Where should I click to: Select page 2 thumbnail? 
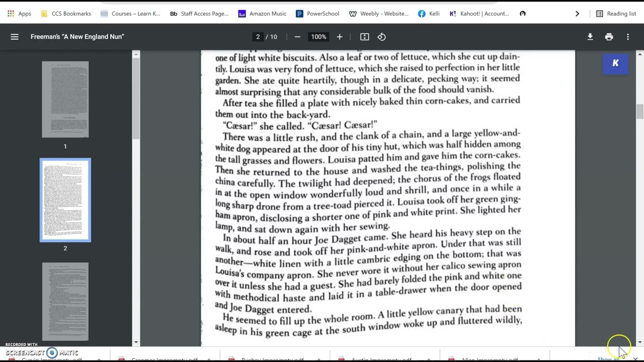[x=65, y=200]
